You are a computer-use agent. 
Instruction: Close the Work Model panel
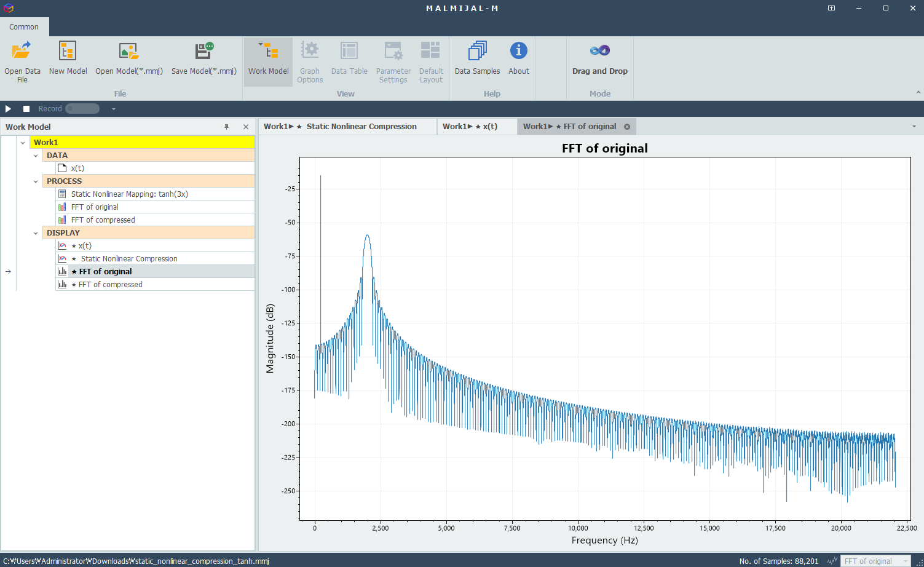pos(246,127)
